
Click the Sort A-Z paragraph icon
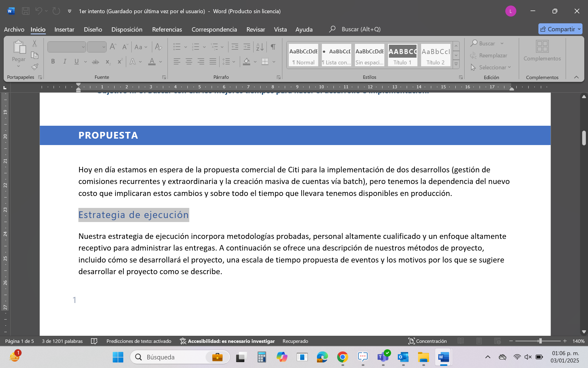point(260,47)
